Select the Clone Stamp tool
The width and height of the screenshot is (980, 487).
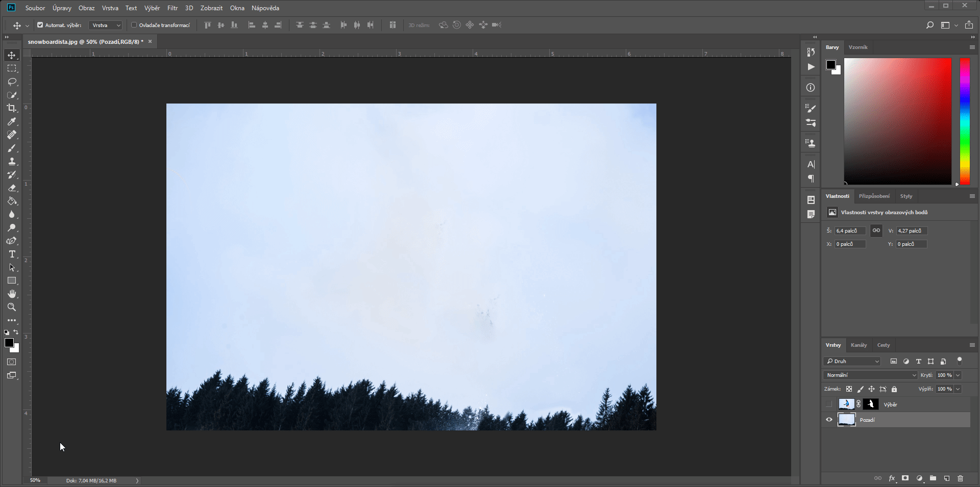[x=11, y=161]
